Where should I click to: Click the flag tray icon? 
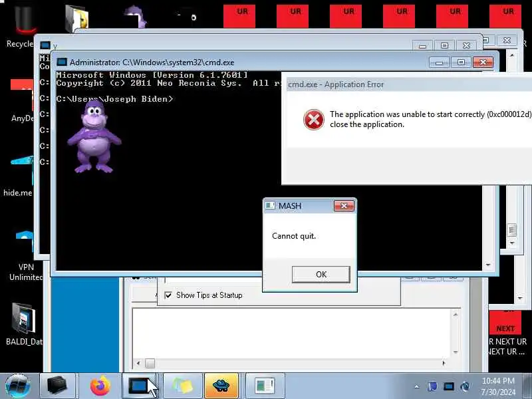[432, 386]
